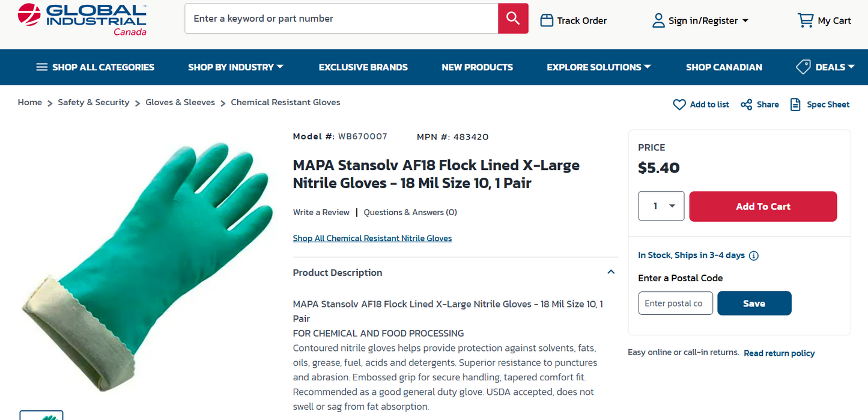Click the Sign in/Register person icon

pyautogui.click(x=658, y=20)
